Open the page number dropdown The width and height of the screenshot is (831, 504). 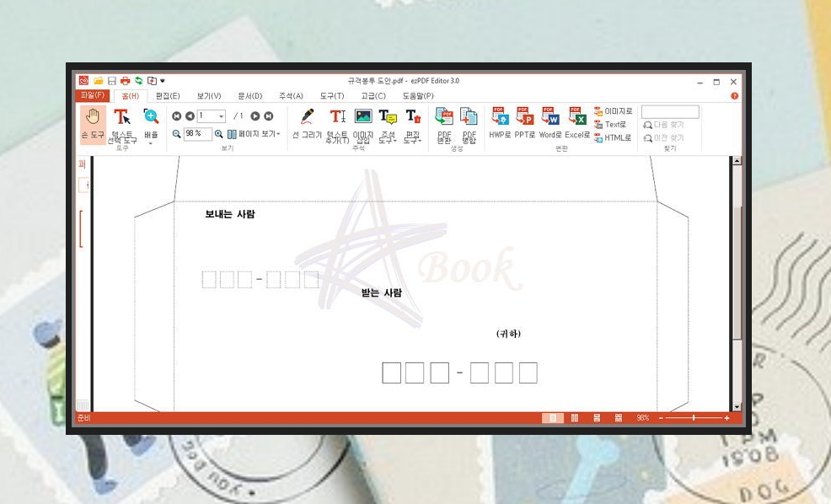(222, 116)
